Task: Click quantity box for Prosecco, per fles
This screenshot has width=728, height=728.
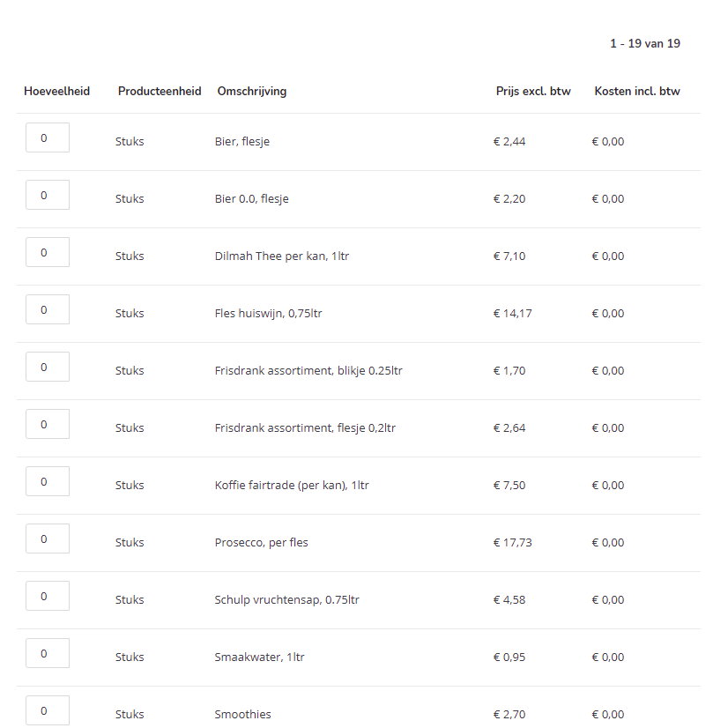Action: pyautogui.click(x=48, y=539)
